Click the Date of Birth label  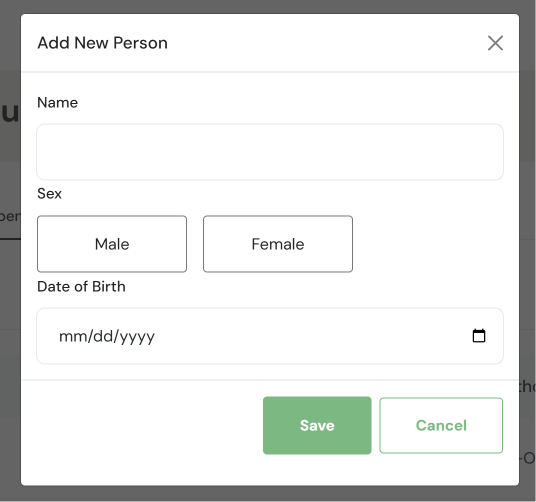[81, 287]
